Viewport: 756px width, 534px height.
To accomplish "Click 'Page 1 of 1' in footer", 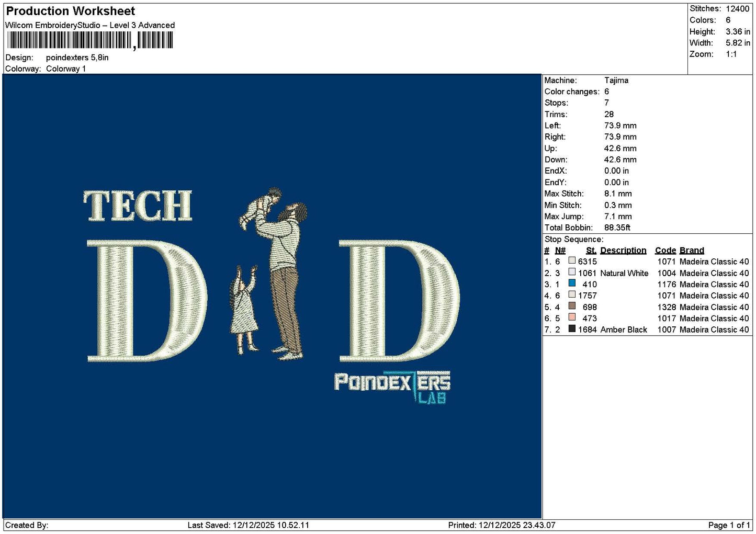I will [729, 525].
